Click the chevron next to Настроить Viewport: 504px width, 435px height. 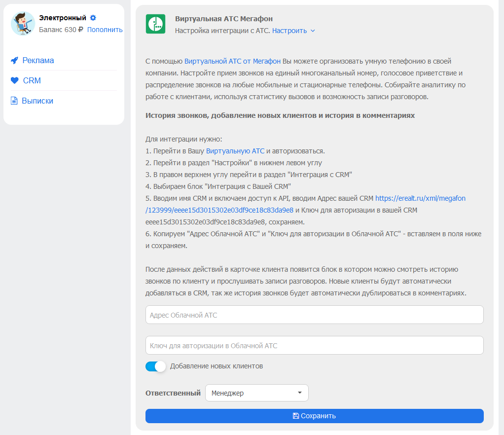[x=313, y=31]
